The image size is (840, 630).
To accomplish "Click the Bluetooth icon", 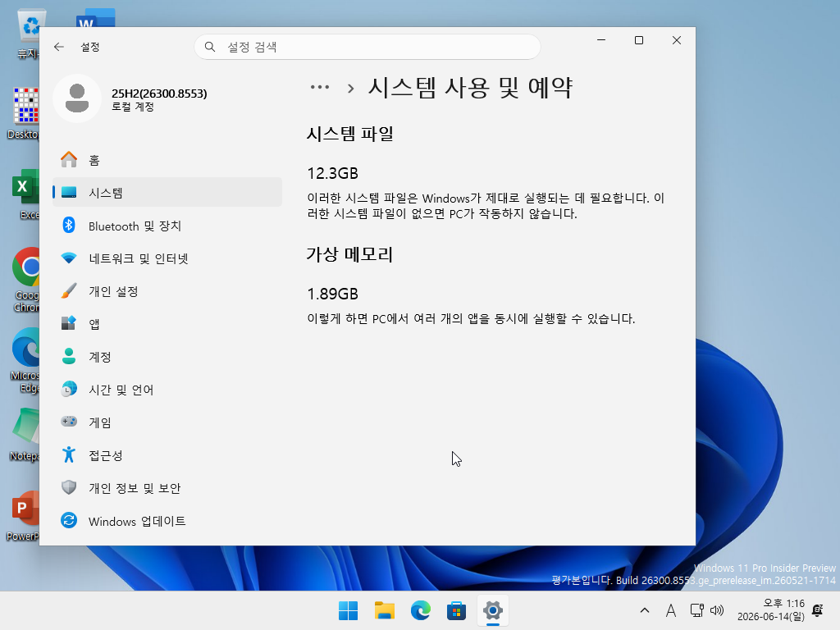I will click(x=69, y=225).
